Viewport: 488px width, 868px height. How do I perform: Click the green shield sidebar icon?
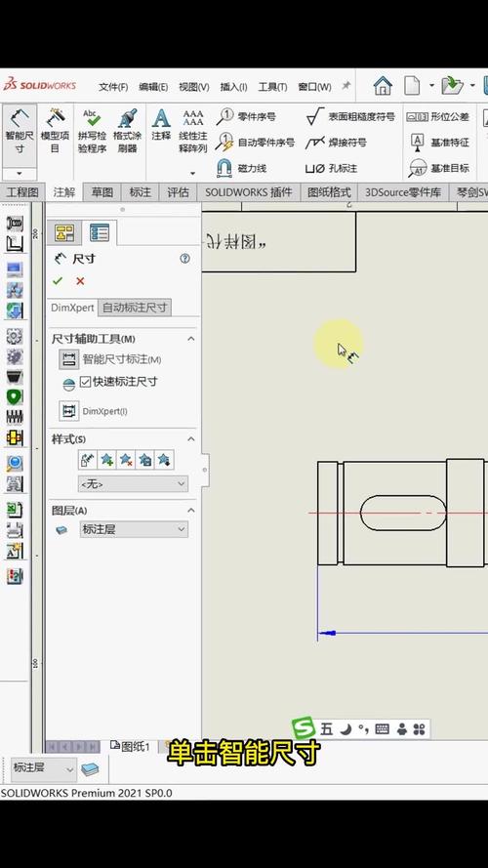coord(15,397)
